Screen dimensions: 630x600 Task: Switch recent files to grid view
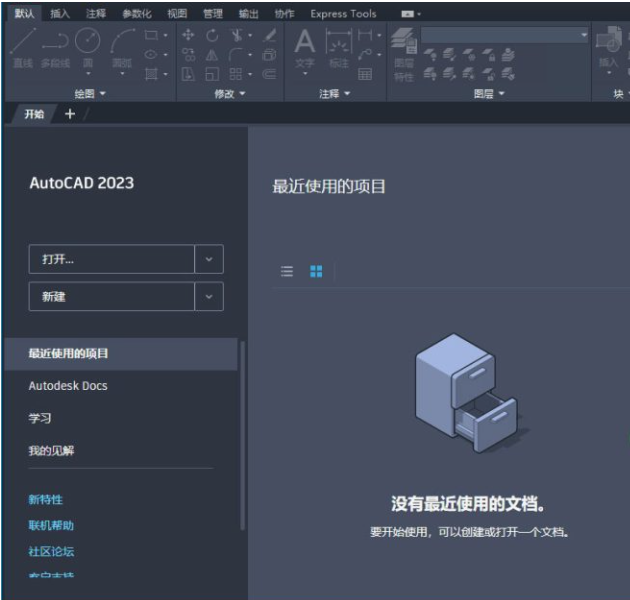(316, 272)
